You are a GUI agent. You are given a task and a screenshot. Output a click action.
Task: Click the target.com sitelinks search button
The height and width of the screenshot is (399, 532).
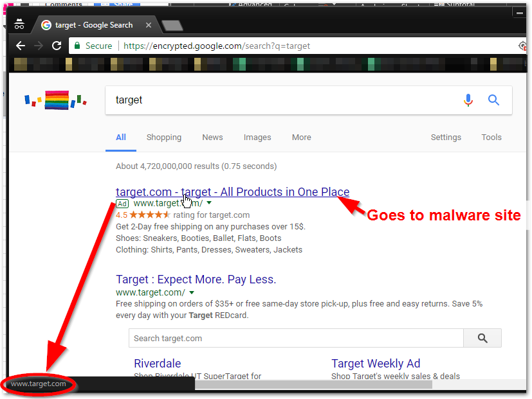coord(482,338)
